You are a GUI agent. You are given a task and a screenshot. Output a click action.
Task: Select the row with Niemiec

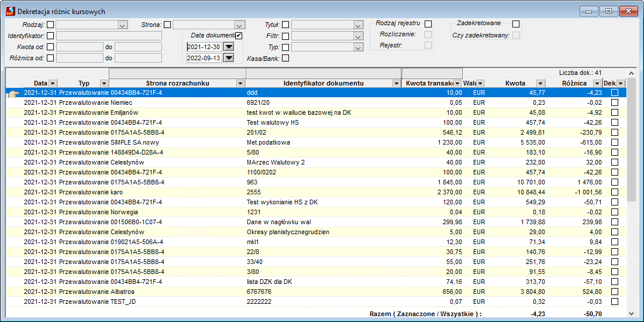(316, 103)
